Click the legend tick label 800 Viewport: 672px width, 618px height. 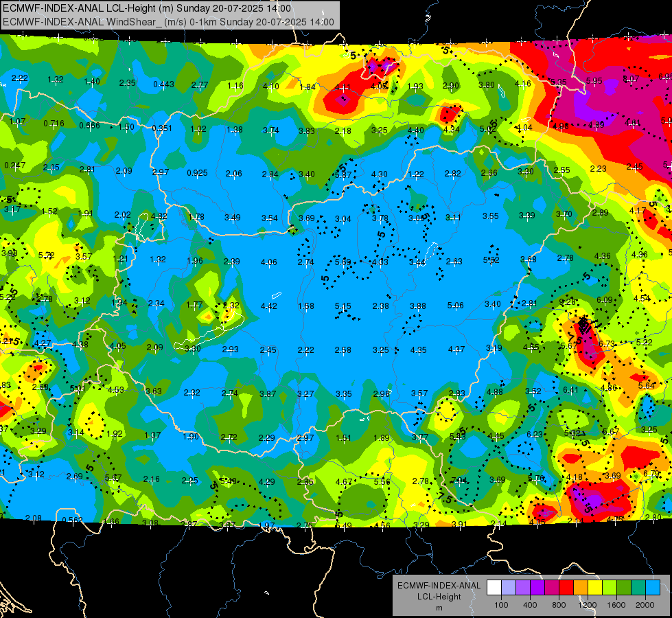click(559, 605)
